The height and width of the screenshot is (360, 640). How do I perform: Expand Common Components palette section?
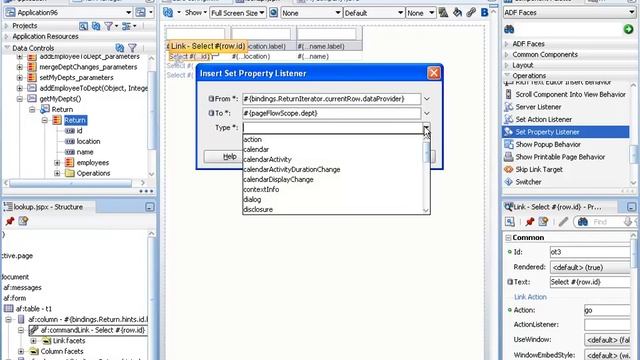click(507, 55)
